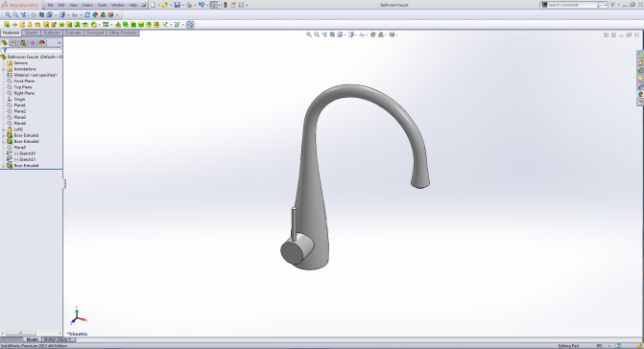644x349 pixels.
Task: Select Top Plane in the tree
Action: (23, 87)
